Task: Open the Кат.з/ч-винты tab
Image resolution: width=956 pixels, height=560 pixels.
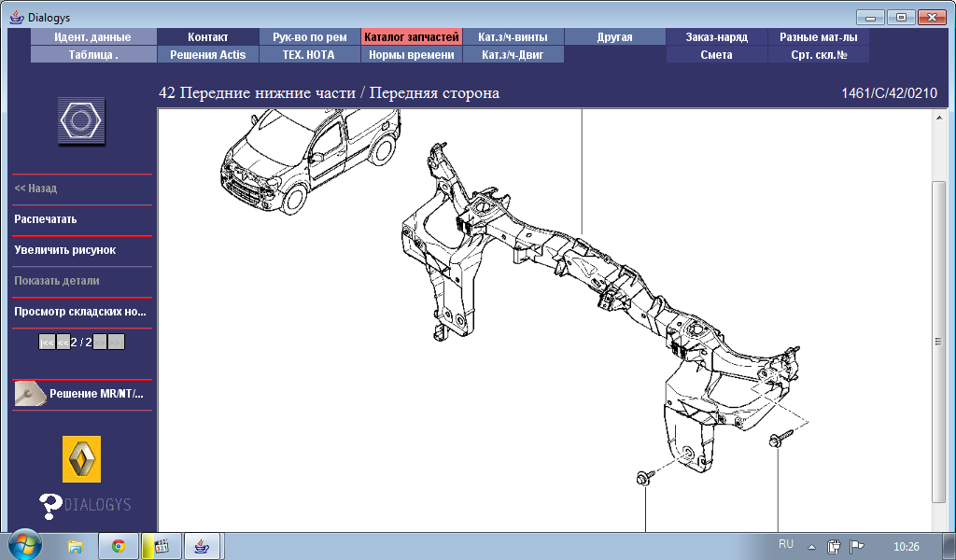Action: (x=513, y=36)
